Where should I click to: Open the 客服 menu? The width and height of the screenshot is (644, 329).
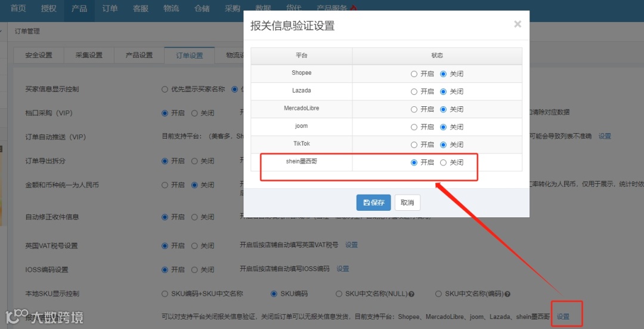(x=141, y=8)
